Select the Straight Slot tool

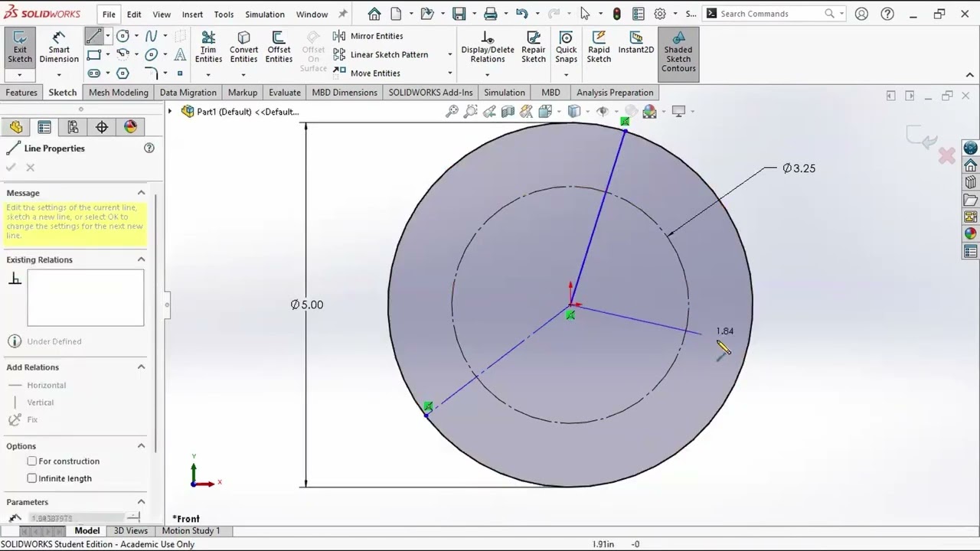coord(93,73)
